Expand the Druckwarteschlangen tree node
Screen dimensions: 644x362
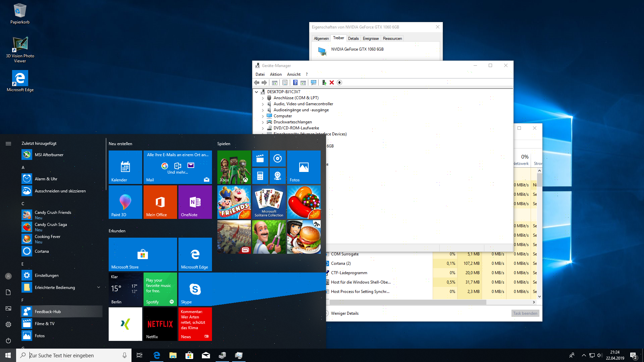[x=263, y=122]
